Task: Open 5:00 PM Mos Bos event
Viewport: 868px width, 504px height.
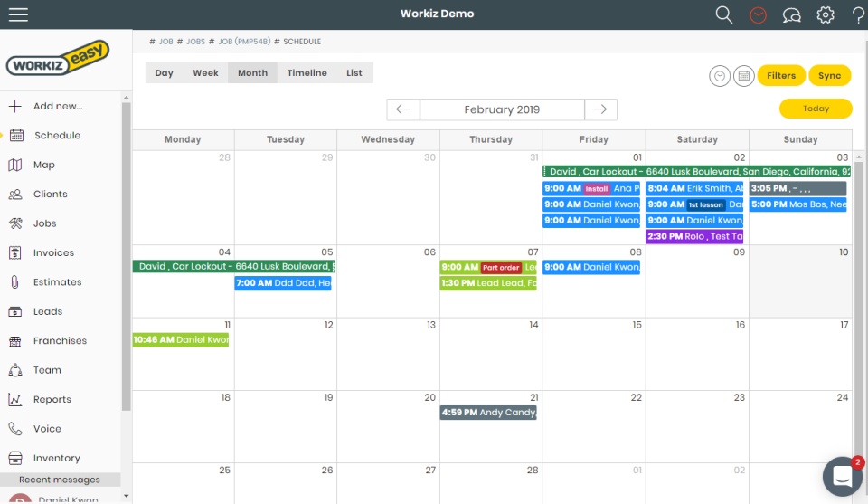Action: tap(797, 204)
